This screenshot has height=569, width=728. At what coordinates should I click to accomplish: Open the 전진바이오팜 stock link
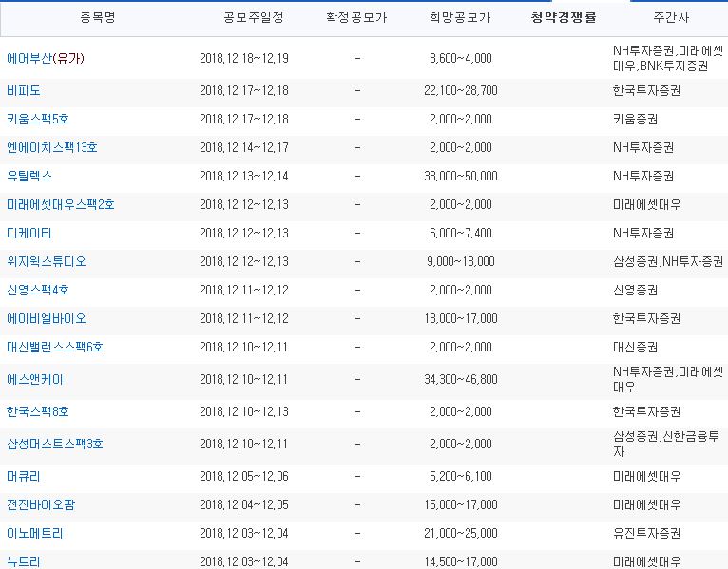[41, 505]
